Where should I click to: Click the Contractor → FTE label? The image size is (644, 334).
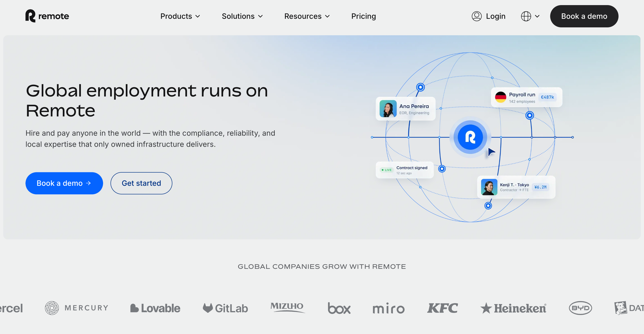point(514,190)
